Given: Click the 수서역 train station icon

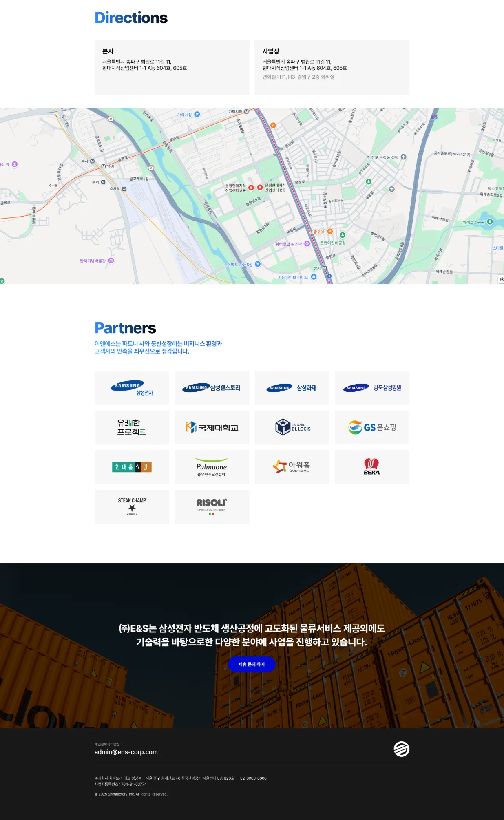Looking at the screenshot, I should (x=124, y=189).
